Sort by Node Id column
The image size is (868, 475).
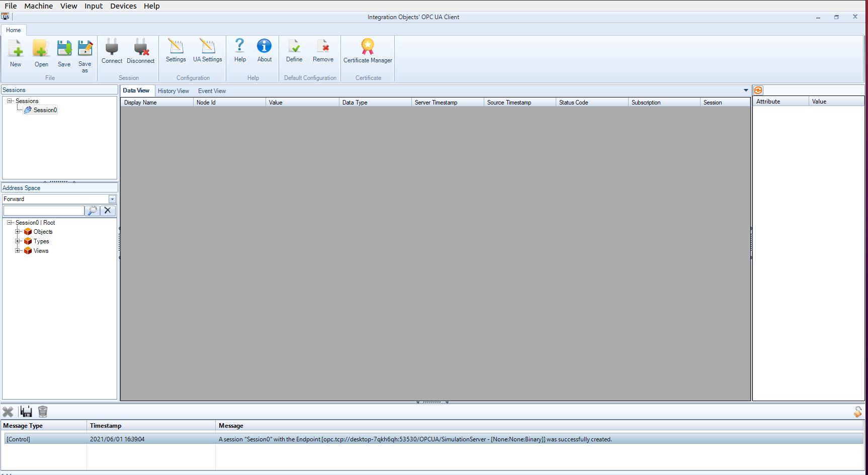[x=229, y=103]
